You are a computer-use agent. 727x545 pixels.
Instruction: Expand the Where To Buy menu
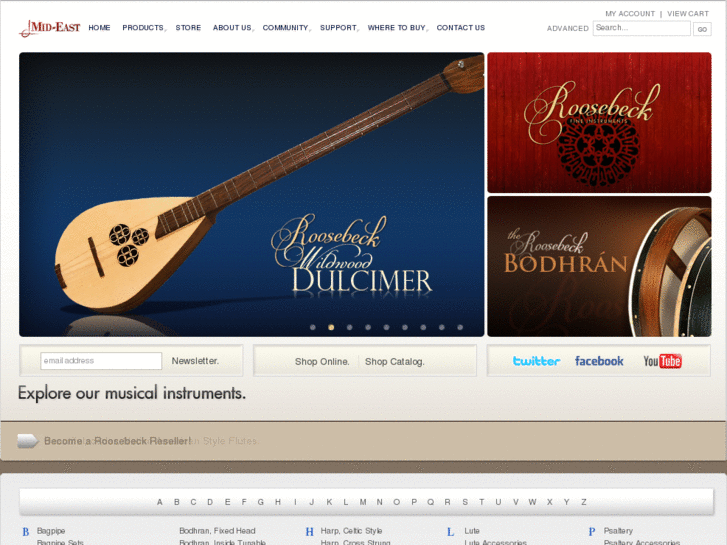click(x=396, y=28)
